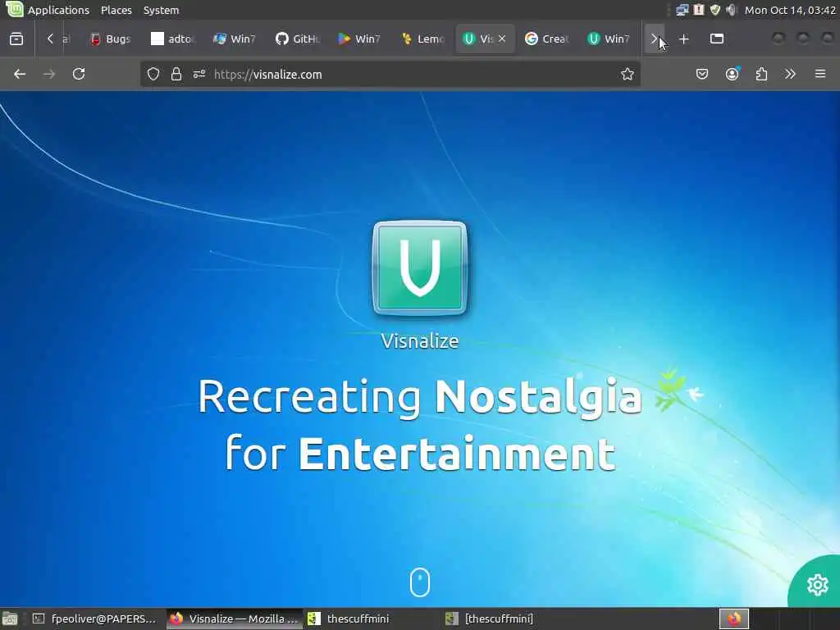
Task: Select Visnalize Mozilla taskbar entry
Action: 234,619
